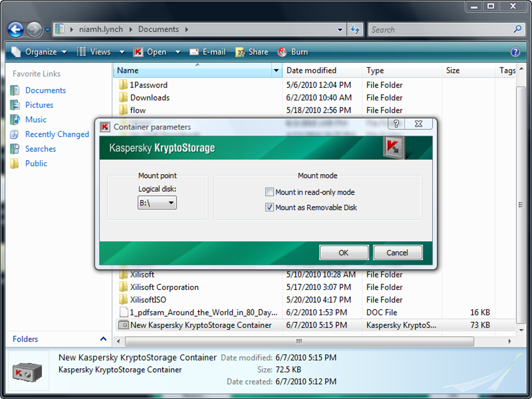Click Kaspersky icon in dialog title bar

pos(105,127)
